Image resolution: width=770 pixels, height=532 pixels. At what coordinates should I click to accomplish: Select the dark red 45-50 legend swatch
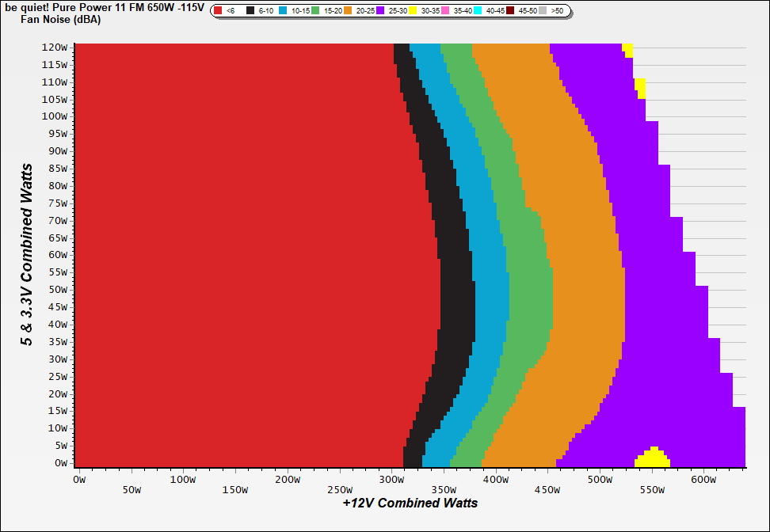[511, 11]
